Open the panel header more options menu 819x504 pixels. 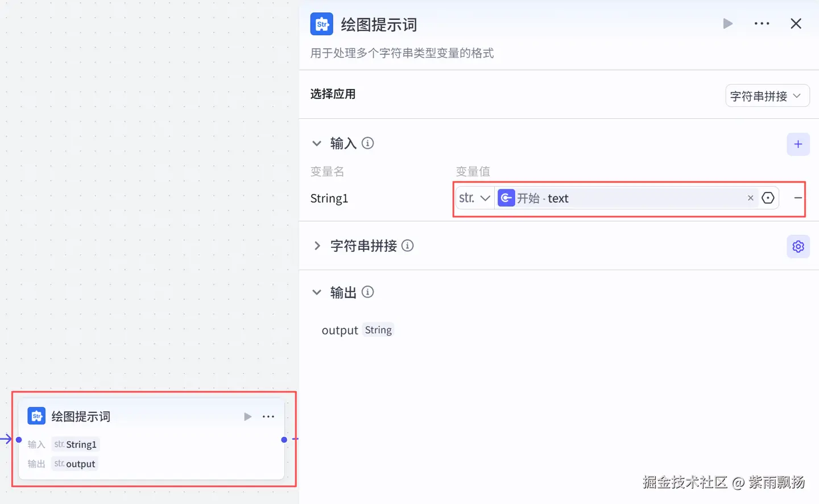762,24
